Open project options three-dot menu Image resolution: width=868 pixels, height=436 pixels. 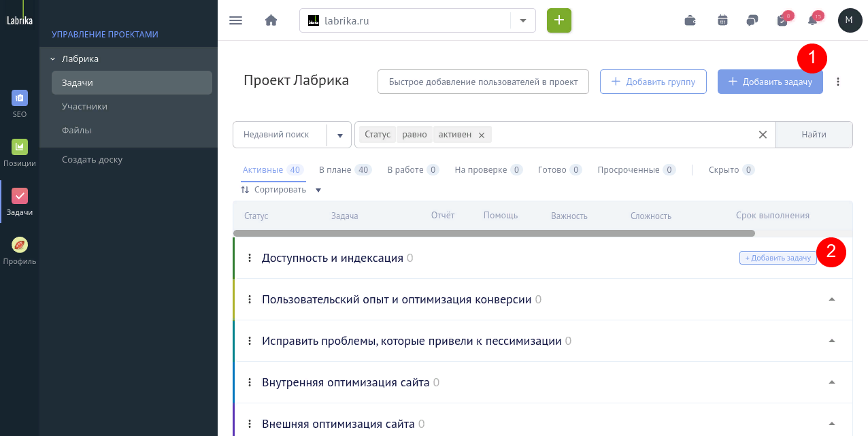pos(838,82)
